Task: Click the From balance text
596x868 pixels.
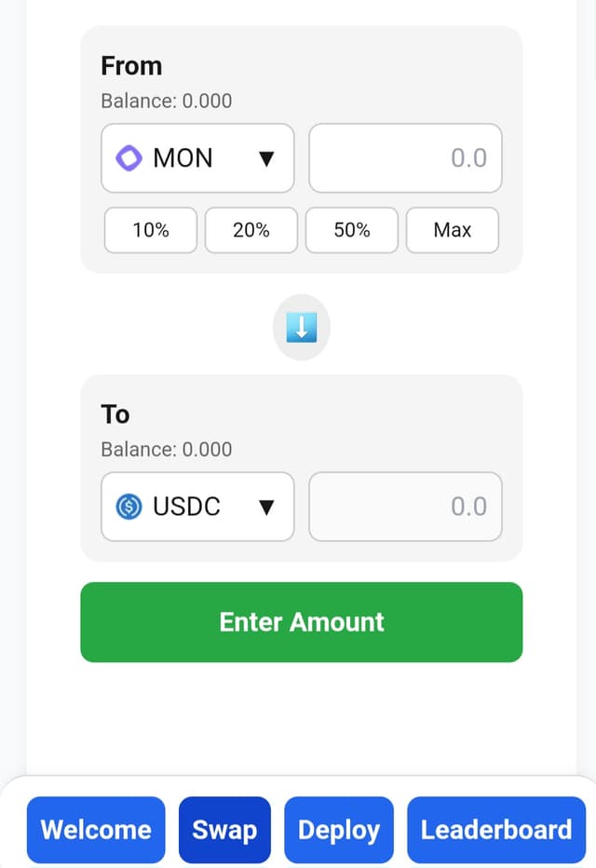Action: click(x=166, y=101)
